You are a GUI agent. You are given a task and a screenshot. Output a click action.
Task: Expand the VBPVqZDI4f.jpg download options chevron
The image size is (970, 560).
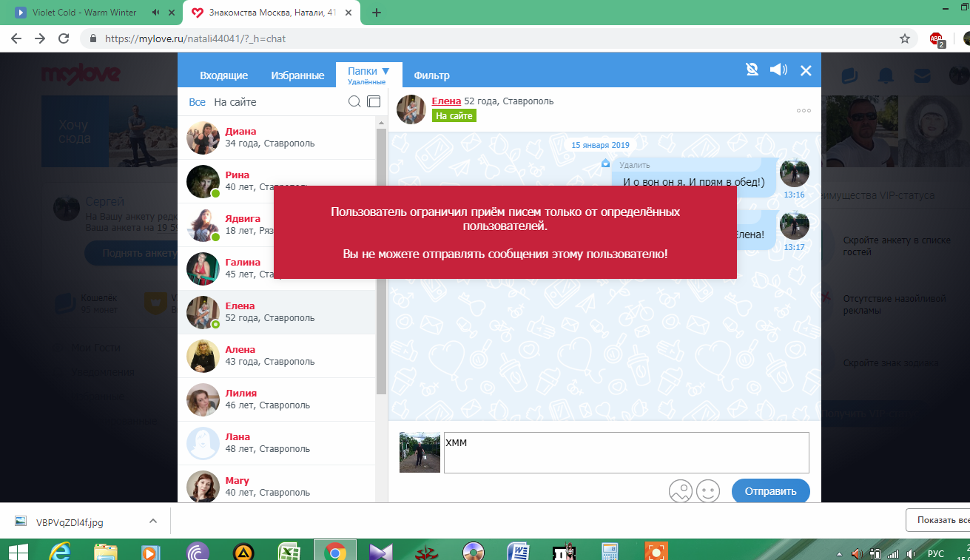pos(153,521)
